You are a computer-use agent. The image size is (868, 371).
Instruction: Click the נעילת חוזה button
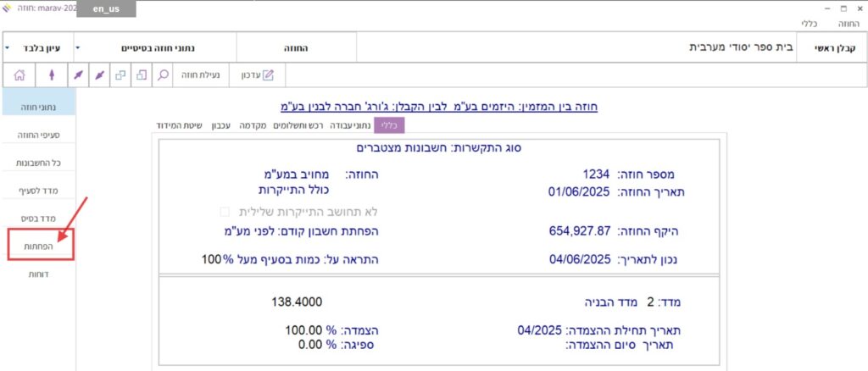(x=202, y=75)
